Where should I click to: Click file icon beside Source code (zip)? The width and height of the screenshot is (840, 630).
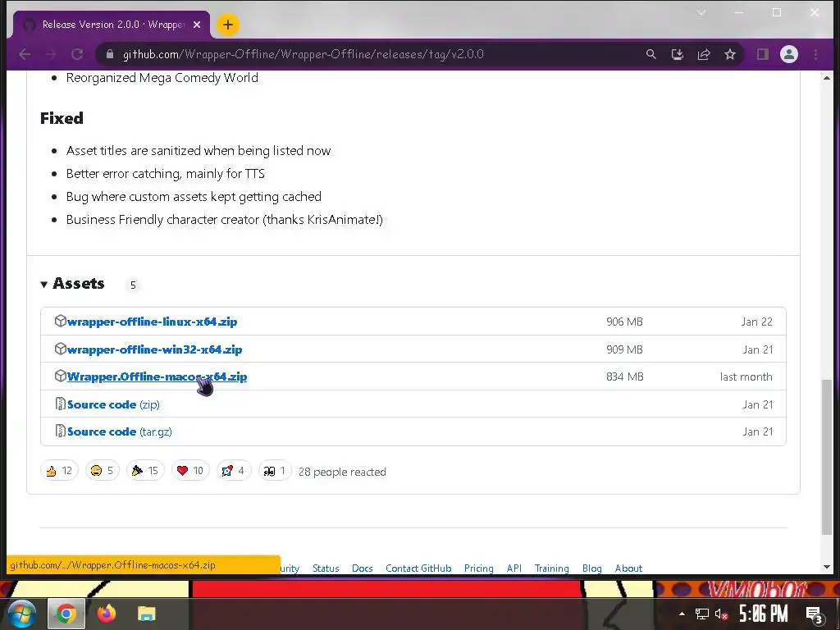[x=61, y=404]
